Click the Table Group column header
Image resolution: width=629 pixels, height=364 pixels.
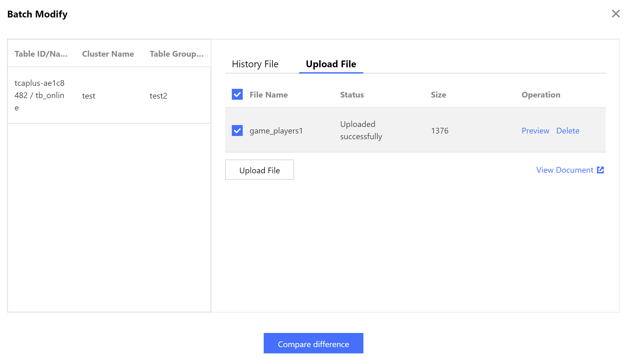click(x=176, y=54)
